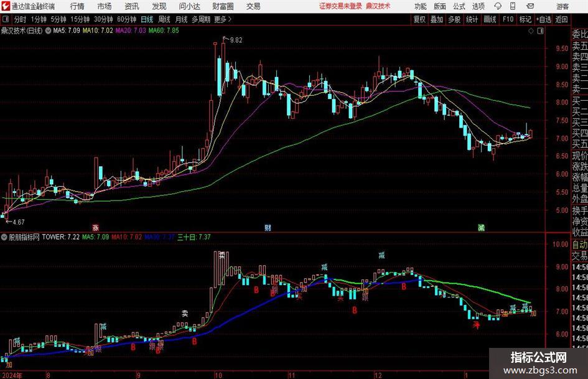Screen dimensions: 588x379
Task: Open the 多周期 multi-period view
Action: [x=201, y=19]
